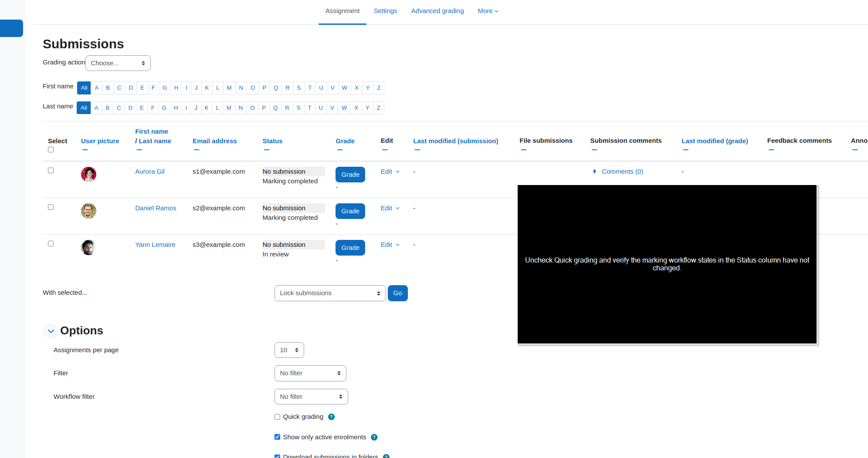Open Edit menu for Yann Lemaire

(390, 245)
